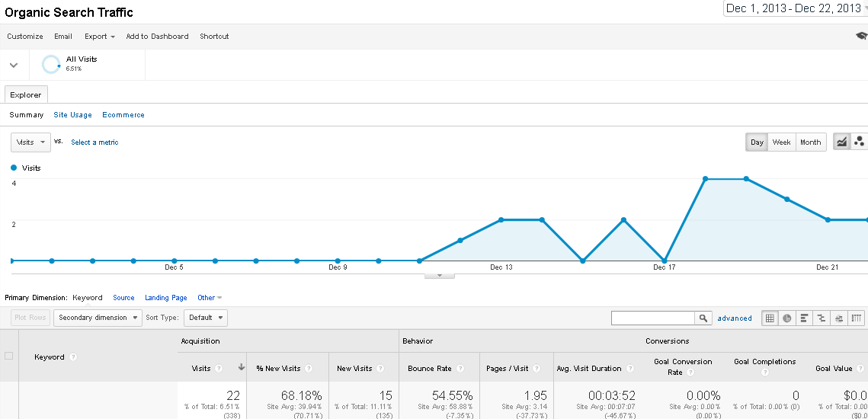868x419 pixels.
Task: Click inside the table search field
Action: (x=653, y=318)
